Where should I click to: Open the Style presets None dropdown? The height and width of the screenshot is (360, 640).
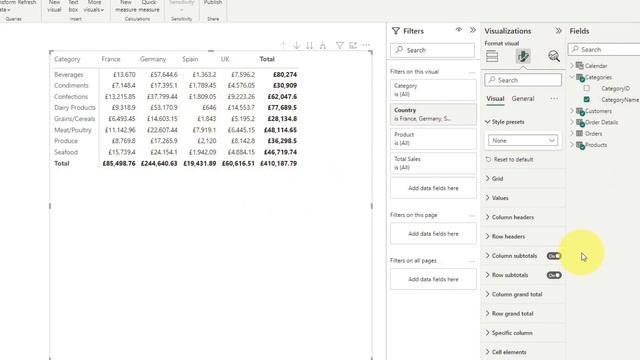[522, 140]
